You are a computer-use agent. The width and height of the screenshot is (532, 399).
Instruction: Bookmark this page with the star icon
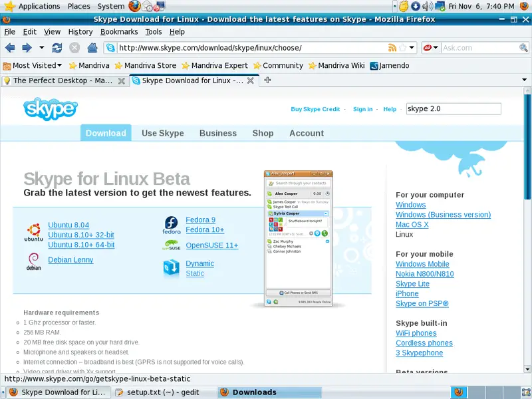point(403,48)
